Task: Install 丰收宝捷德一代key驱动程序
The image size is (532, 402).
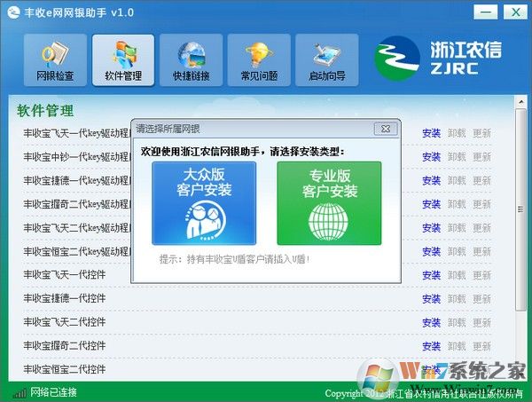Action: click(x=431, y=180)
